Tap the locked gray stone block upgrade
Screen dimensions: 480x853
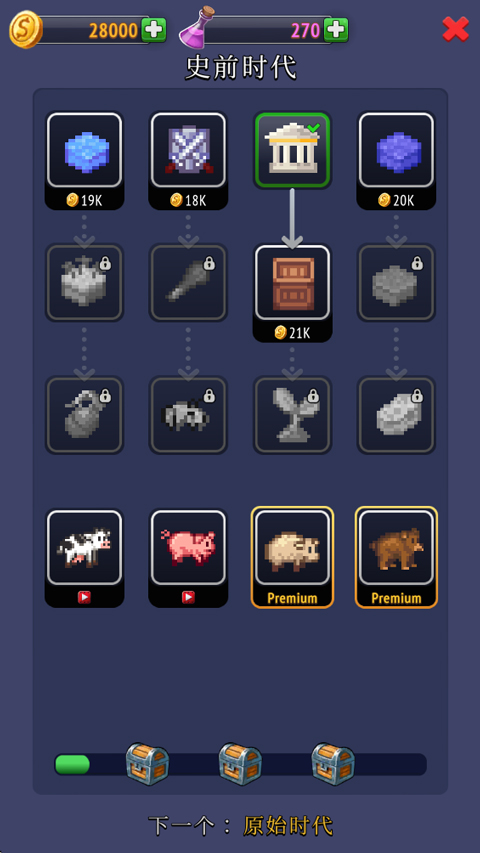tap(396, 282)
